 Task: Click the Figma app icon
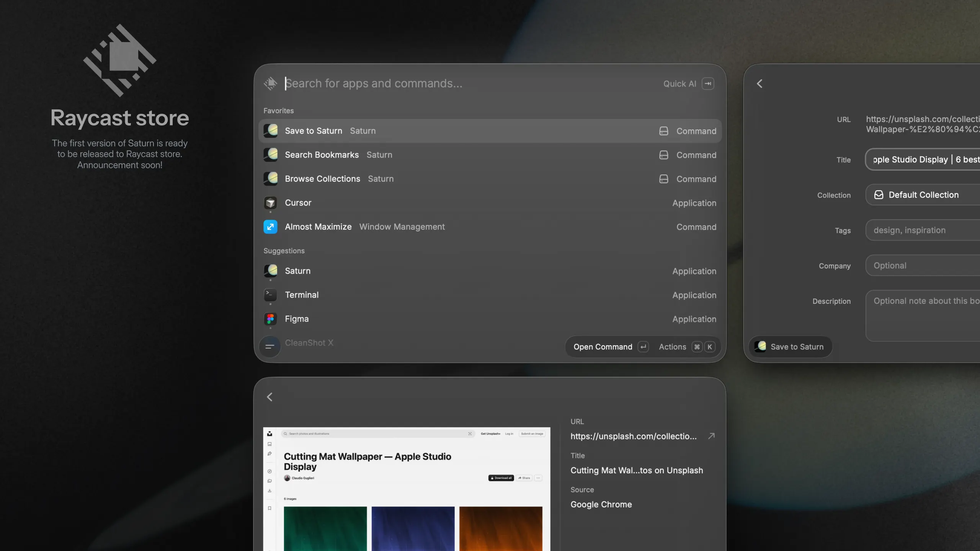point(271,319)
